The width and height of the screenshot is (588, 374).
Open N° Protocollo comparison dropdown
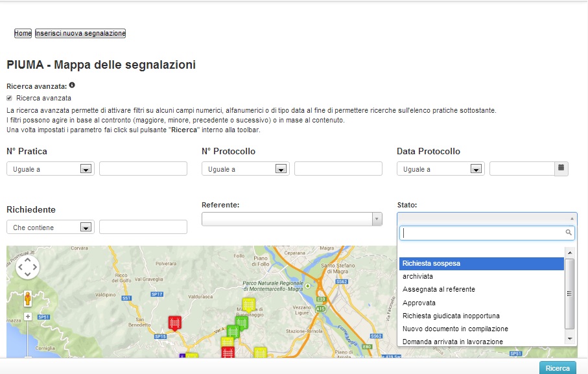pyautogui.click(x=245, y=169)
